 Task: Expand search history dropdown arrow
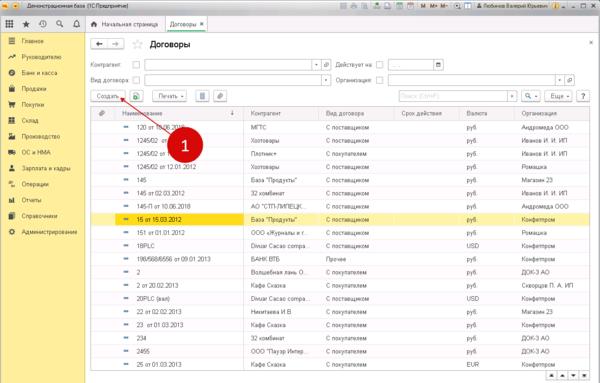coord(512,96)
